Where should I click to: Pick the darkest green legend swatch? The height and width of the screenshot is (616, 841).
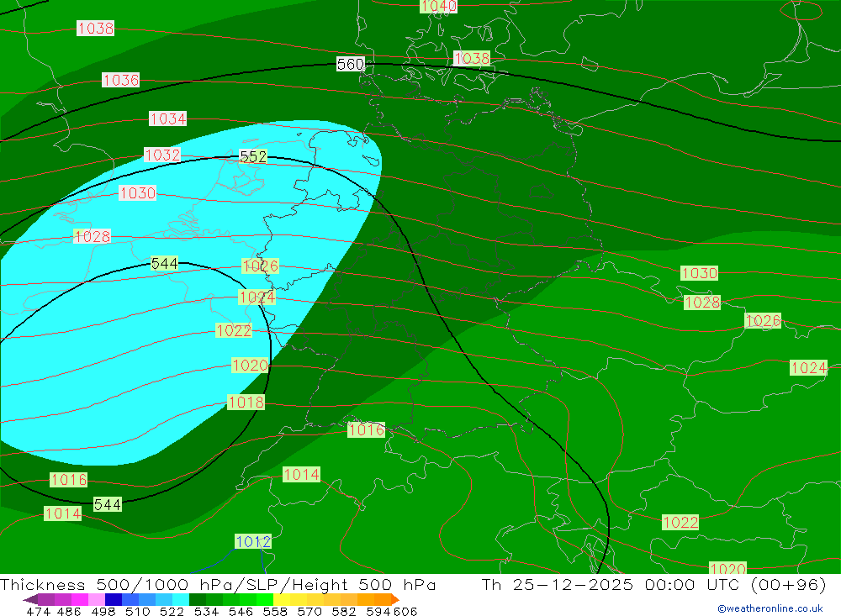tap(198, 599)
